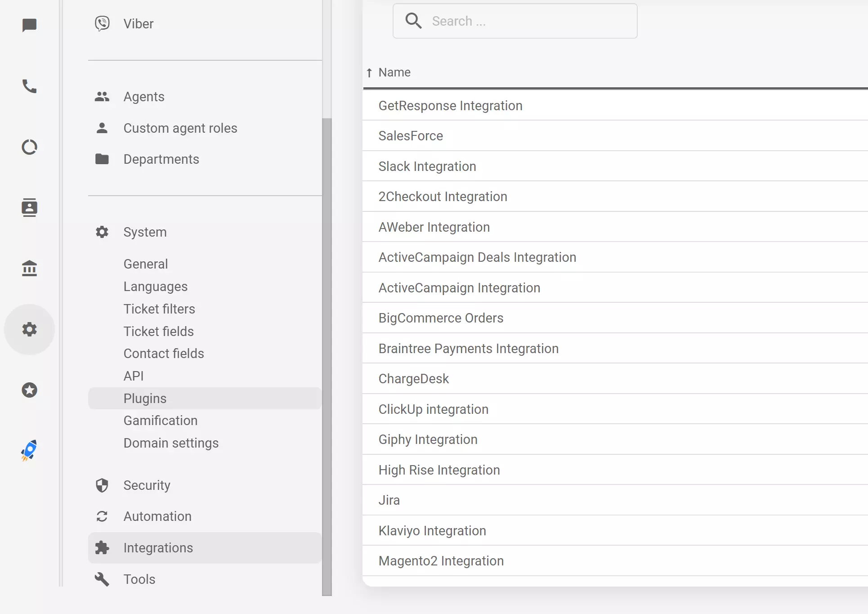The width and height of the screenshot is (868, 614).
Task: Select the phone calls icon
Action: click(29, 87)
